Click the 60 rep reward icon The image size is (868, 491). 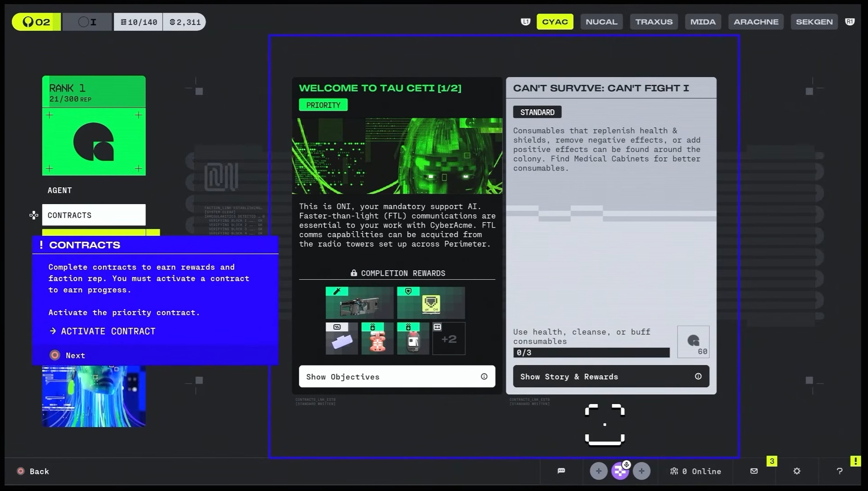(x=693, y=342)
